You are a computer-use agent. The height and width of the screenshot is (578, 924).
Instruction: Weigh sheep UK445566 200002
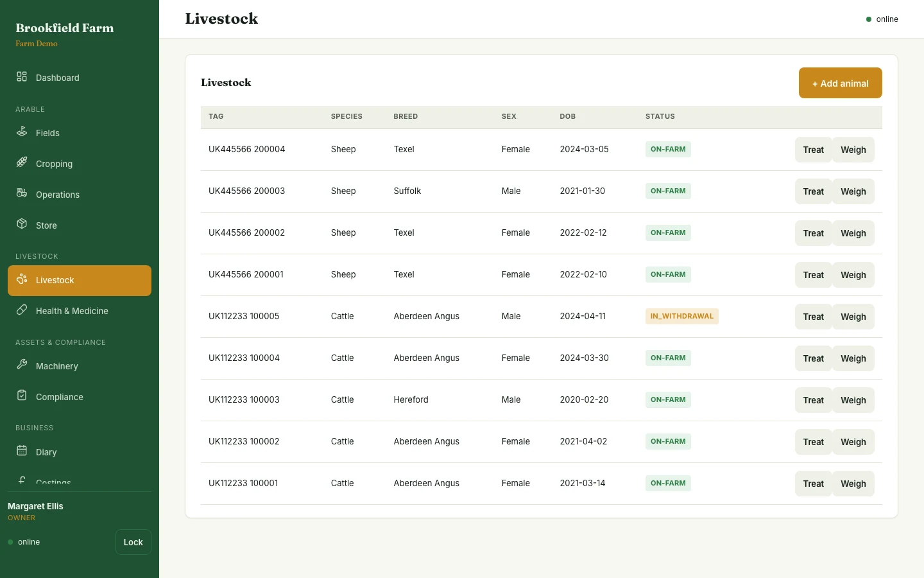click(853, 233)
